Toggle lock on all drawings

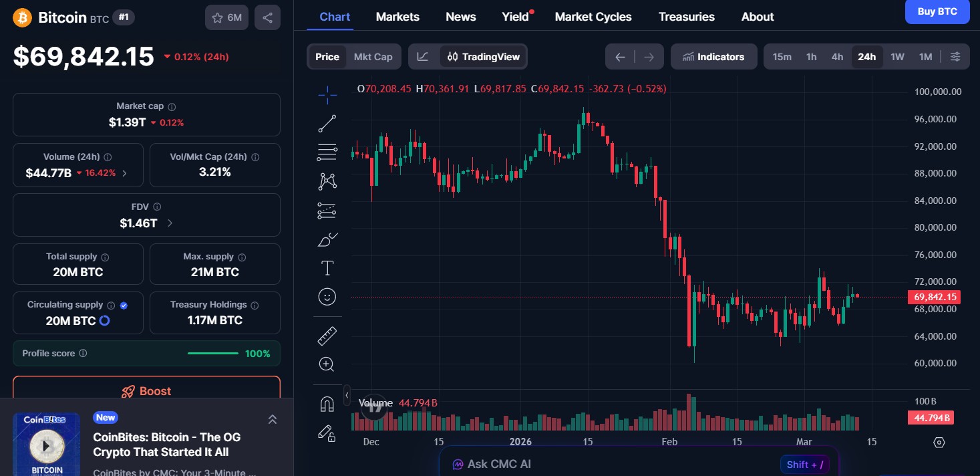click(327, 434)
